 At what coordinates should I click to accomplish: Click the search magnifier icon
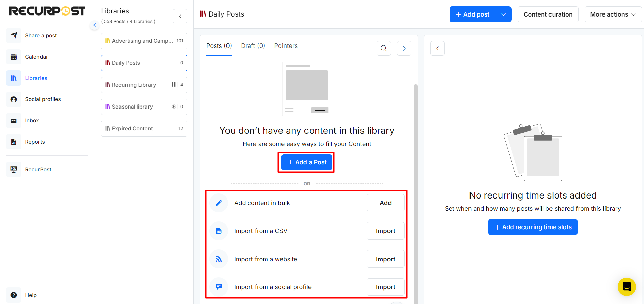[x=384, y=48]
